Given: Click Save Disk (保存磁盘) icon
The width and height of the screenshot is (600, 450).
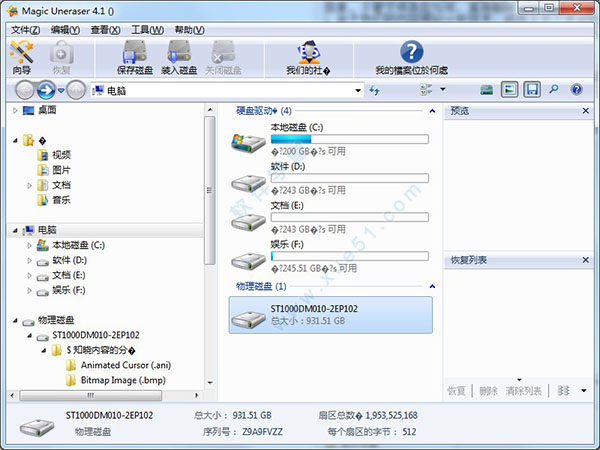Looking at the screenshot, I should (x=135, y=57).
